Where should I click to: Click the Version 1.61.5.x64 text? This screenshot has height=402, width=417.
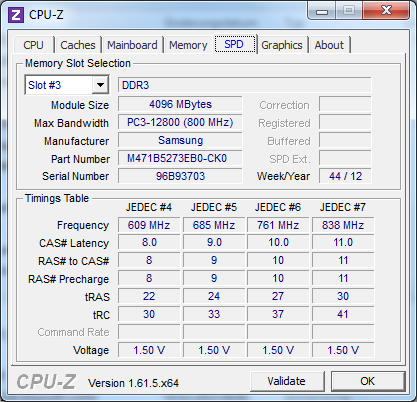point(133,383)
